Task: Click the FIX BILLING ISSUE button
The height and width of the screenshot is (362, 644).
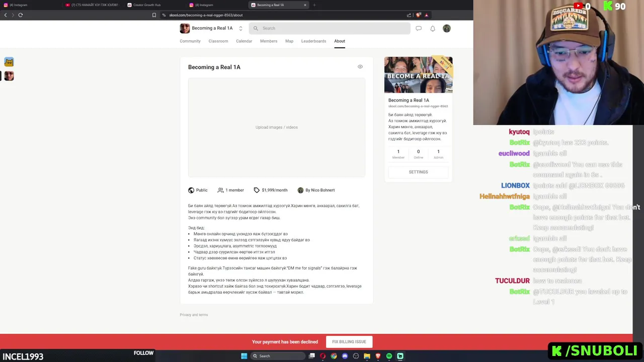Action: pos(349,342)
